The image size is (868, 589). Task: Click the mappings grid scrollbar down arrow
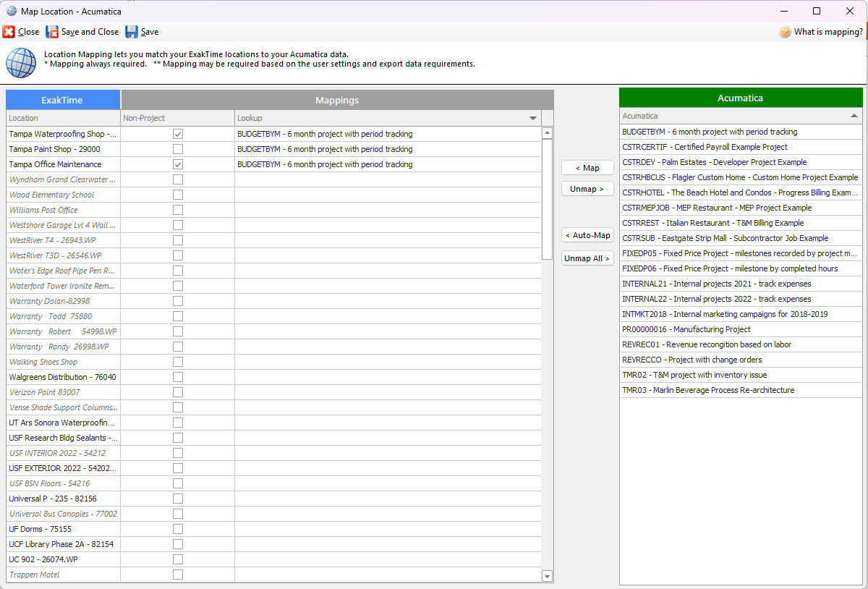pyautogui.click(x=548, y=576)
